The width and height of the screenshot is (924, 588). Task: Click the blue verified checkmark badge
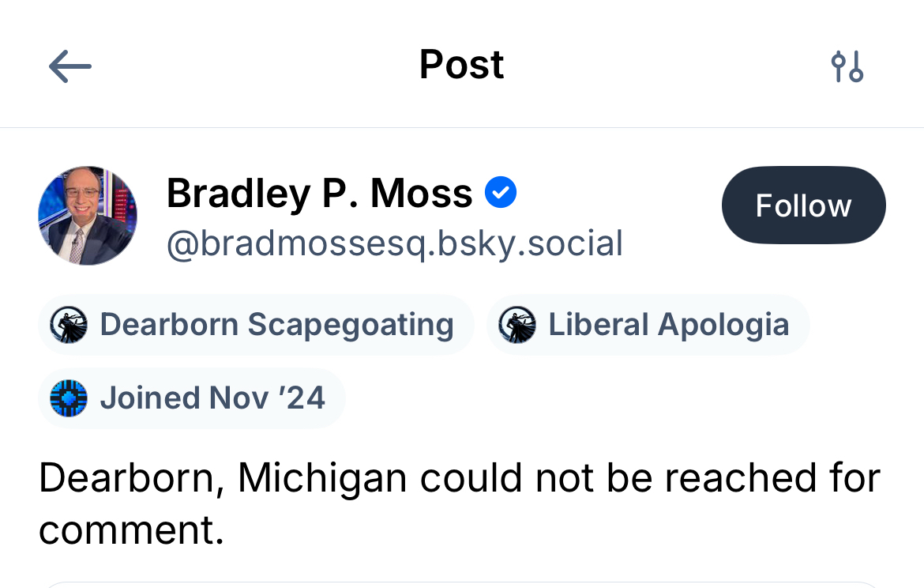[500, 193]
